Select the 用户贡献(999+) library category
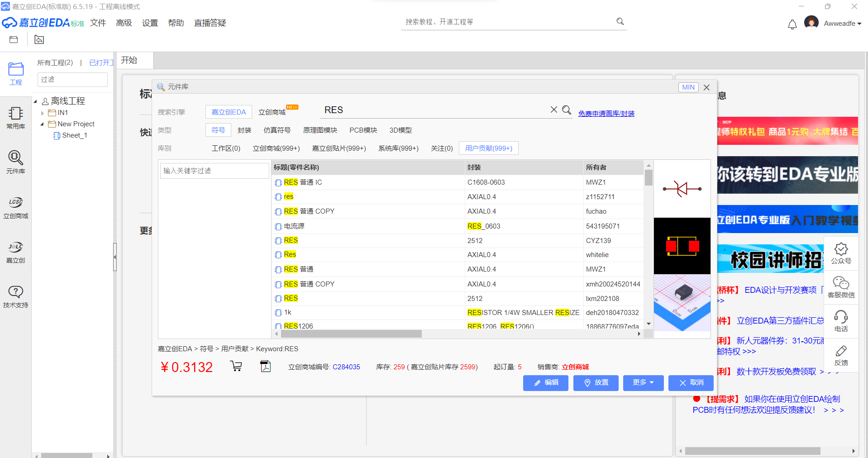Viewport: 868px width, 458px height. (x=489, y=148)
